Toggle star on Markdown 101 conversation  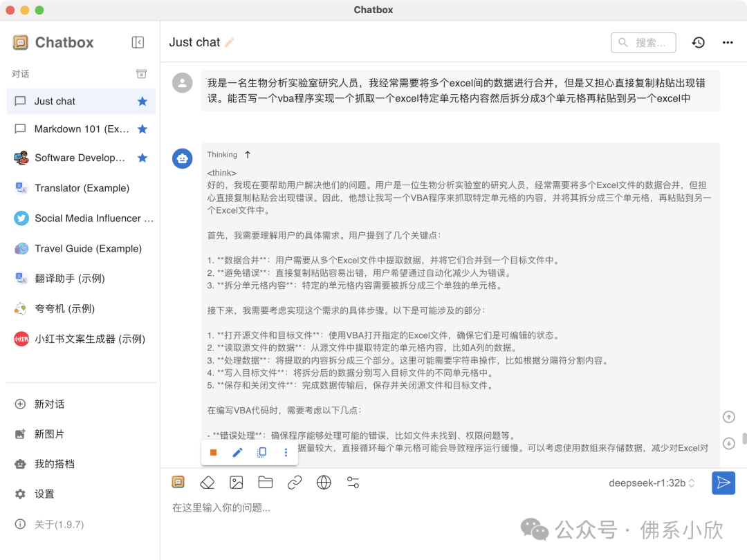coord(142,129)
